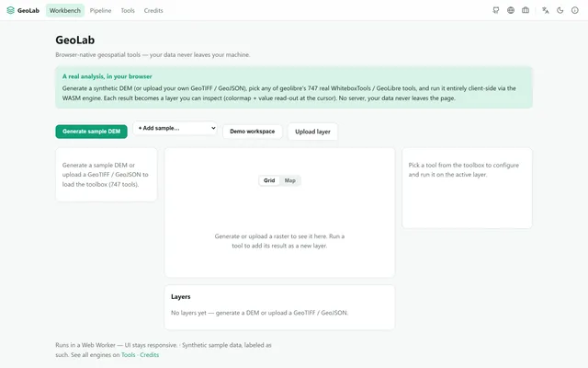Follow the Credits link in footer
This screenshot has height=368, width=588.
(x=149, y=355)
